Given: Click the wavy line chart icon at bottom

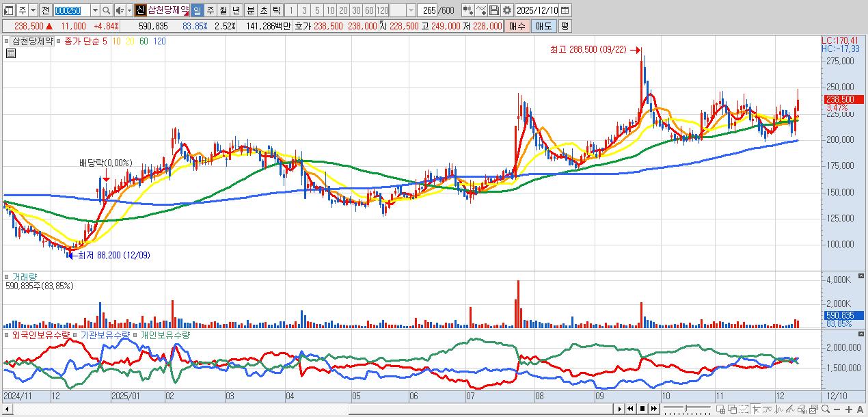Looking at the screenshot, I should [767, 409].
